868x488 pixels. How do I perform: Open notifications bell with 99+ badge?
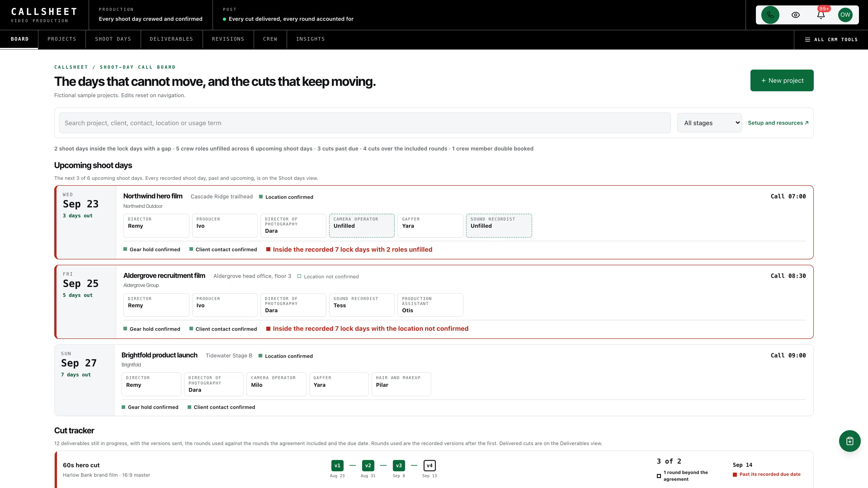(821, 15)
